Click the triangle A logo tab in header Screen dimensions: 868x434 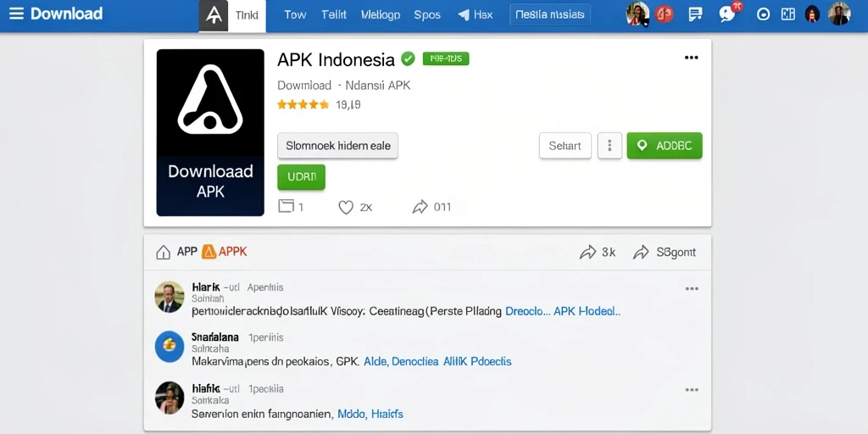click(213, 15)
